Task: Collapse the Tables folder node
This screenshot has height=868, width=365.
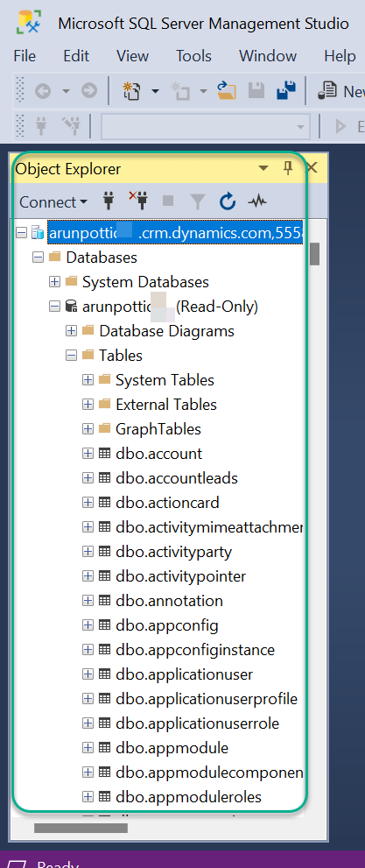Action: (71, 356)
